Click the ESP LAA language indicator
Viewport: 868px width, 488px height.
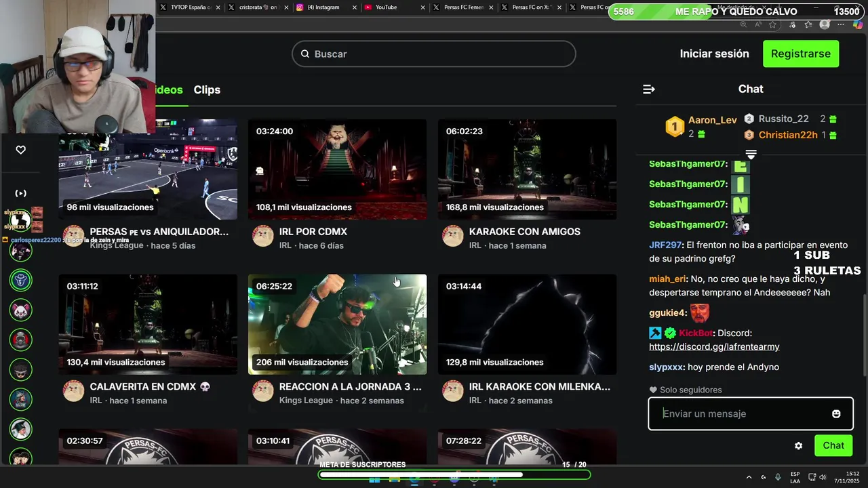click(x=795, y=477)
